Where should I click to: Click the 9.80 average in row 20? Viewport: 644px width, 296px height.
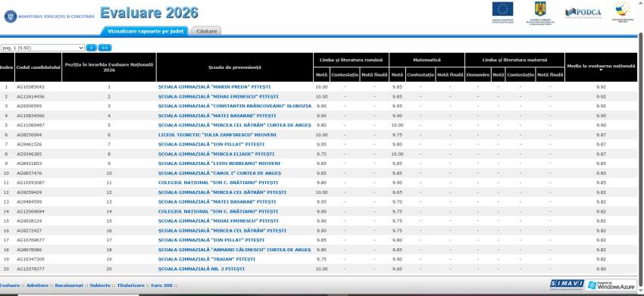click(x=601, y=269)
